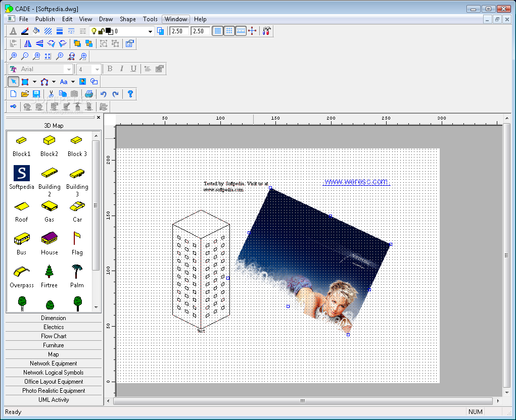Image resolution: width=516 pixels, height=420 pixels.
Task: Toggle snap crosshair mode
Action: coord(252,31)
